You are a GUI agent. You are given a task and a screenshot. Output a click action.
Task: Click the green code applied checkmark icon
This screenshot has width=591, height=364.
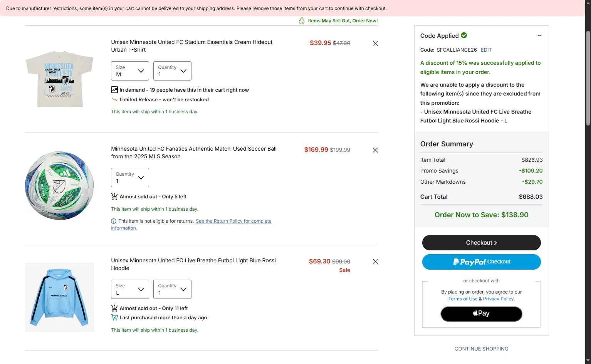coord(464,35)
